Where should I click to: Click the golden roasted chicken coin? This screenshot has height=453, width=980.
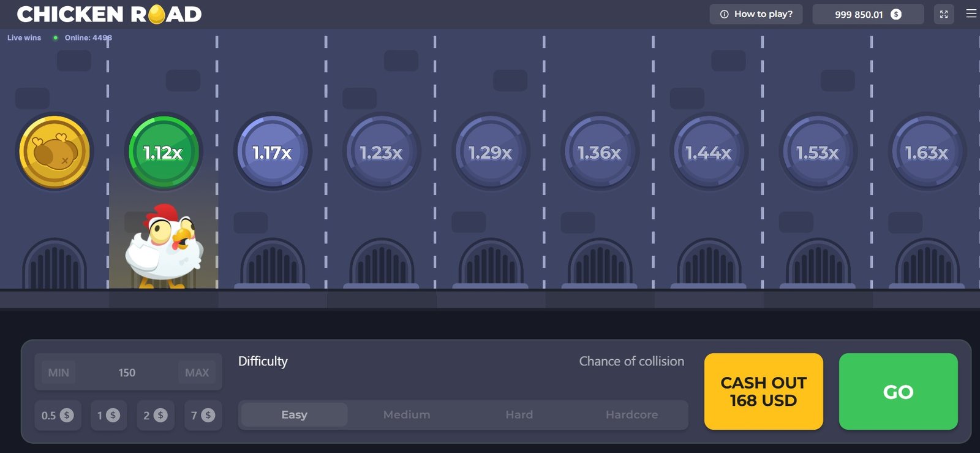[55, 151]
